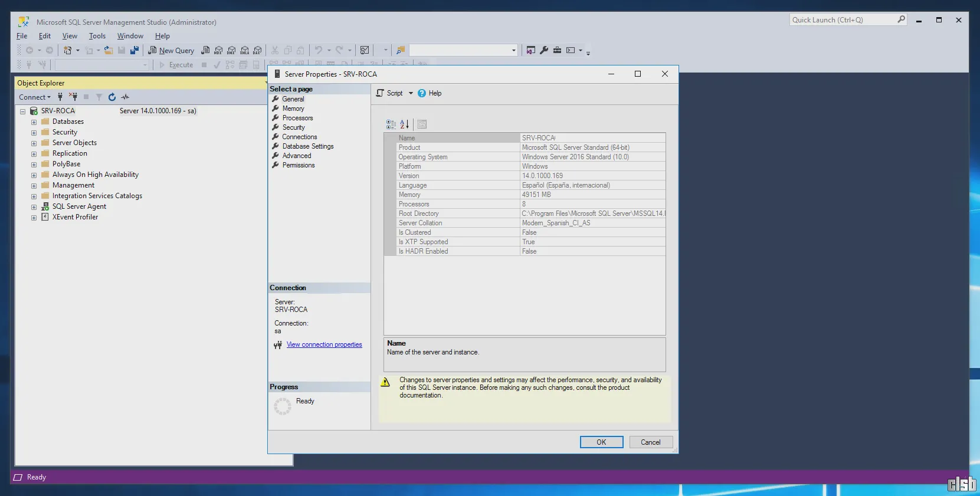The image size is (980, 496).
Task: Click the Connect Object Explorer plug icon
Action: [x=60, y=97]
